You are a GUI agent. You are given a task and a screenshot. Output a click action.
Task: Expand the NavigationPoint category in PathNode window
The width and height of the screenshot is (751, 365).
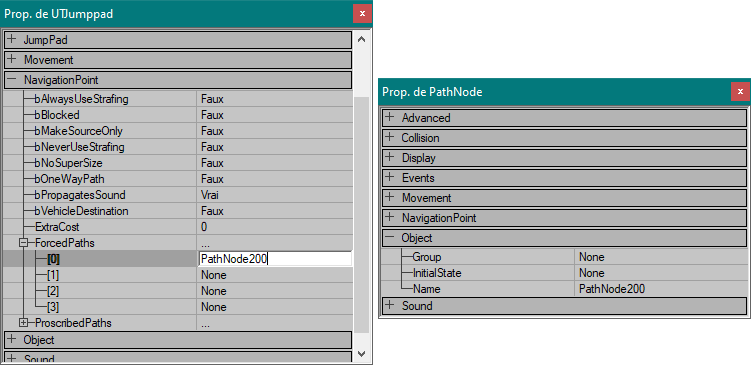click(x=390, y=217)
